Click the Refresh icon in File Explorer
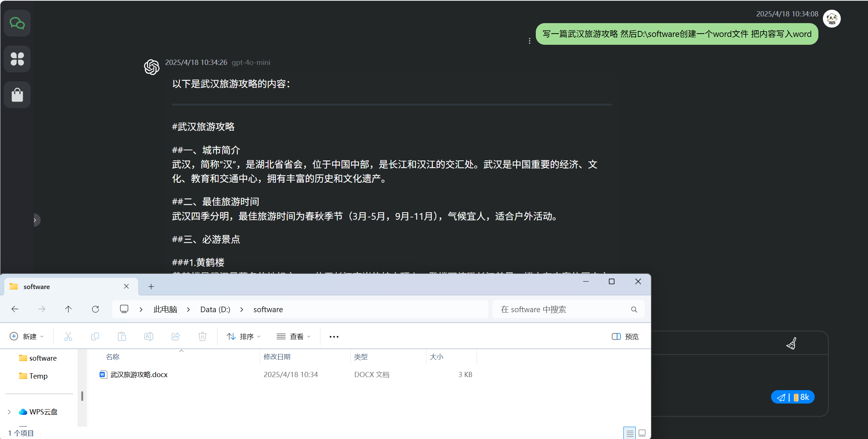The height and width of the screenshot is (439, 868). click(95, 309)
